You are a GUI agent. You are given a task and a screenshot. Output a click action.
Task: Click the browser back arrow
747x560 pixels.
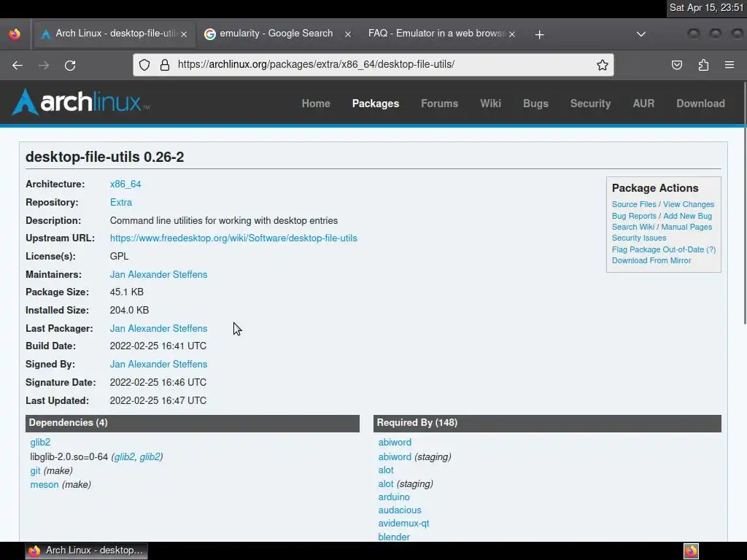(x=18, y=65)
